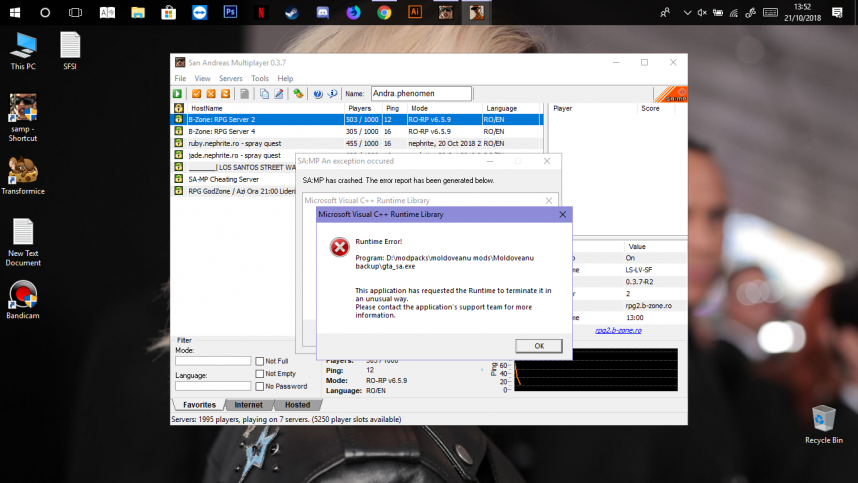The width and height of the screenshot is (858, 483).
Task: Click the blue Help question mark icon
Action: coord(318,94)
